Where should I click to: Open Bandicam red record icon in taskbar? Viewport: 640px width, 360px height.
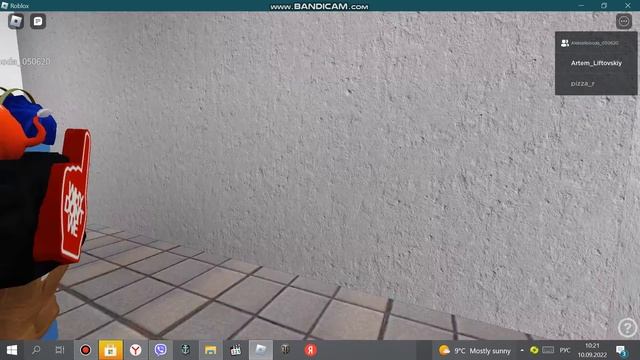pos(85,350)
